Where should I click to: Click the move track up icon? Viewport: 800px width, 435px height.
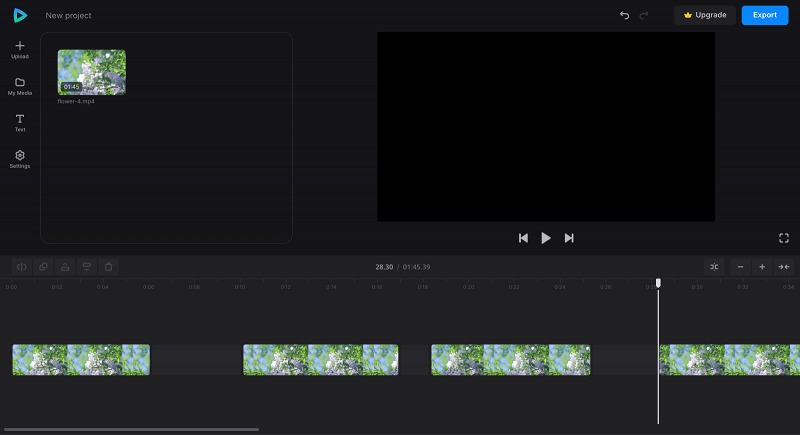click(65, 267)
